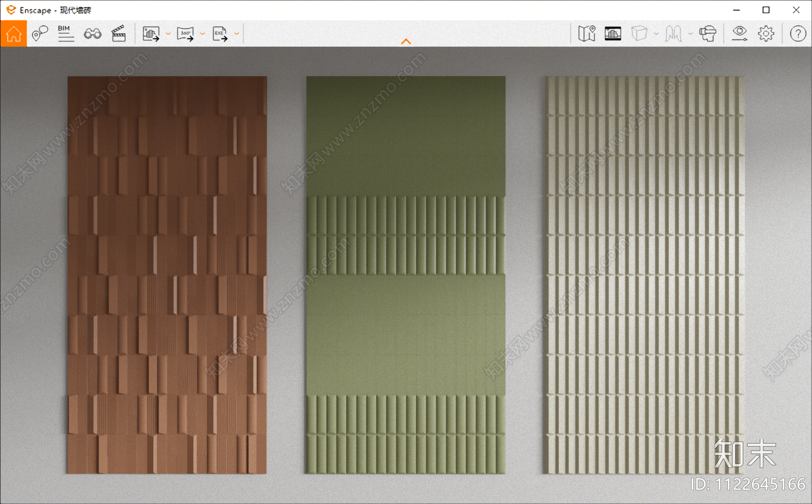The height and width of the screenshot is (504, 812).
Task: Open the Visual Settings eye icon
Action: [x=739, y=34]
